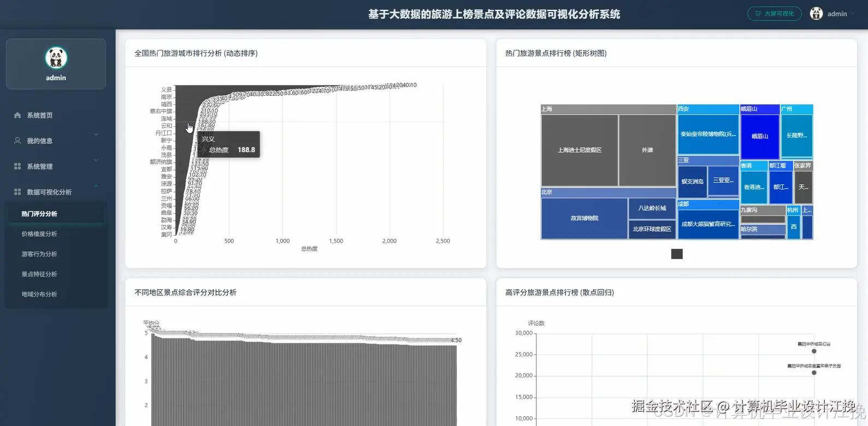Select 价格维度分析 submenu item

pyautogui.click(x=56, y=234)
